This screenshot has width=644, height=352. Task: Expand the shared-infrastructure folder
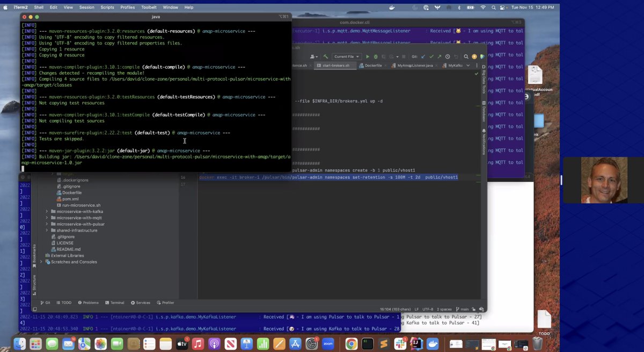click(47, 230)
